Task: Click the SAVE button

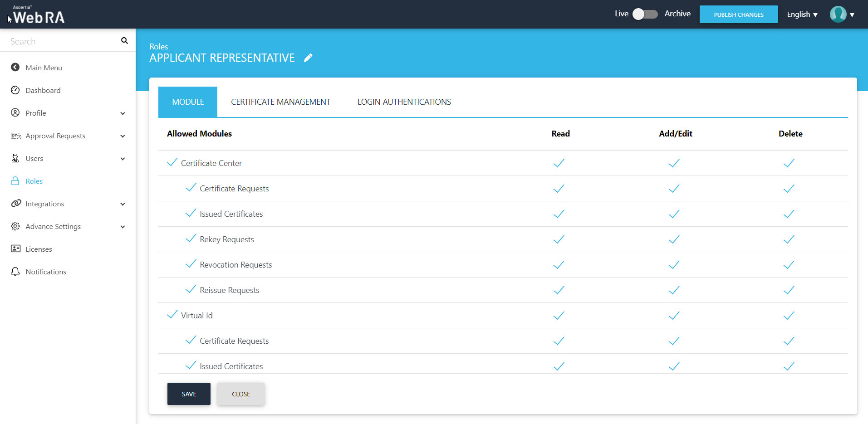Action: coord(189,394)
